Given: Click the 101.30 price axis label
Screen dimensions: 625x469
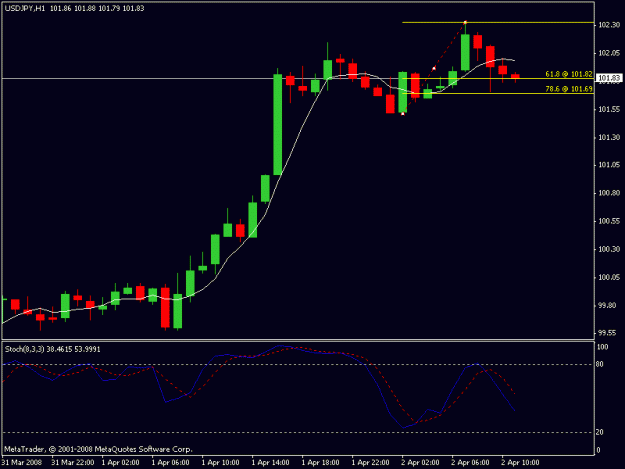Looking at the screenshot, I should (x=609, y=137).
